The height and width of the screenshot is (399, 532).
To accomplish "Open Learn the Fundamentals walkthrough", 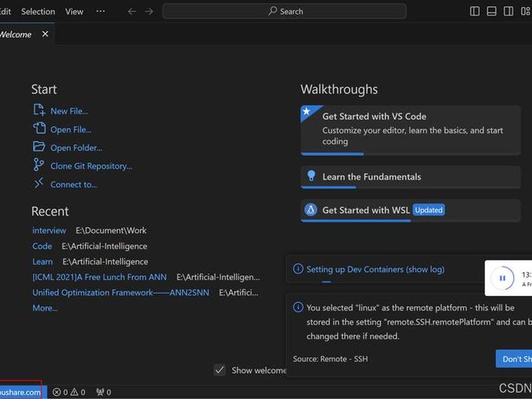I will click(x=410, y=177).
